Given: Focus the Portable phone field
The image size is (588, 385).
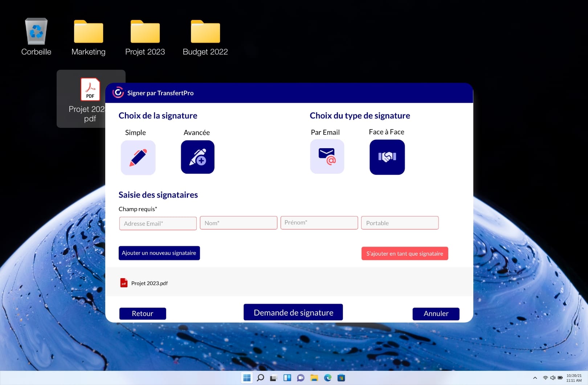Looking at the screenshot, I should [400, 223].
